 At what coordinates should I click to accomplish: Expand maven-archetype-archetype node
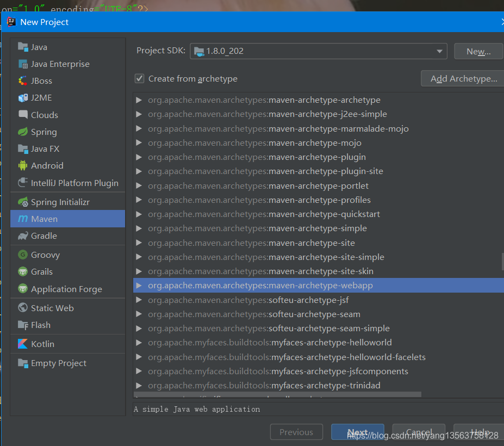click(x=139, y=100)
